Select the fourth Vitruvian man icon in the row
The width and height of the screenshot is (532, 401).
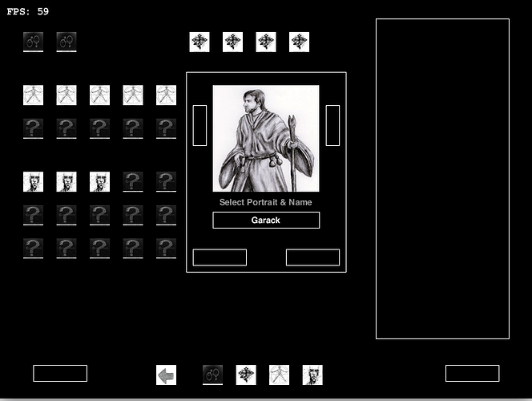(133, 95)
